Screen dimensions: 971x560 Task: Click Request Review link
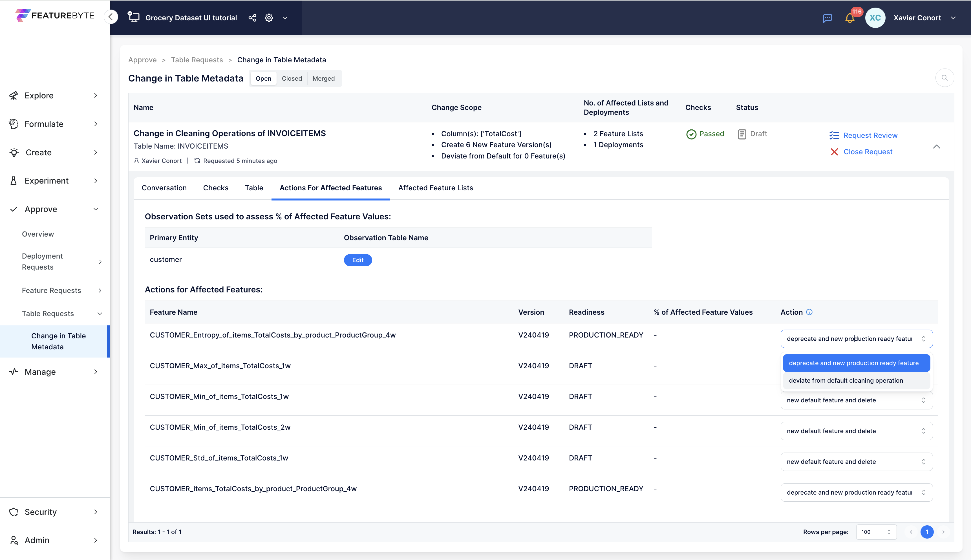(x=870, y=135)
